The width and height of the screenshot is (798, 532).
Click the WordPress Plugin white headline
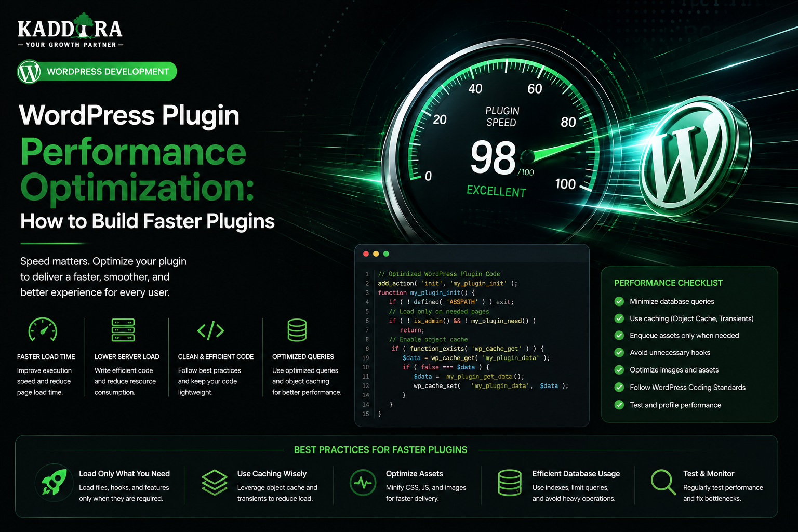129,115
